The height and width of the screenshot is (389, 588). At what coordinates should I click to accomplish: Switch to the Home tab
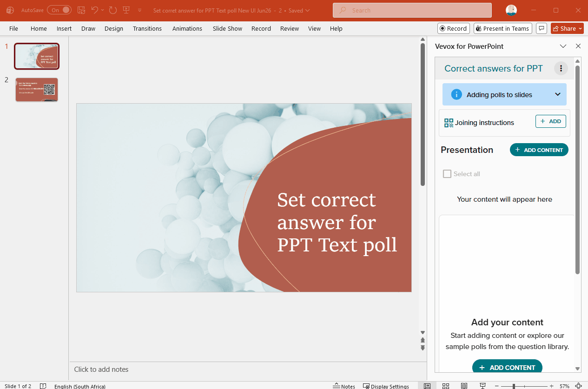[39, 28]
